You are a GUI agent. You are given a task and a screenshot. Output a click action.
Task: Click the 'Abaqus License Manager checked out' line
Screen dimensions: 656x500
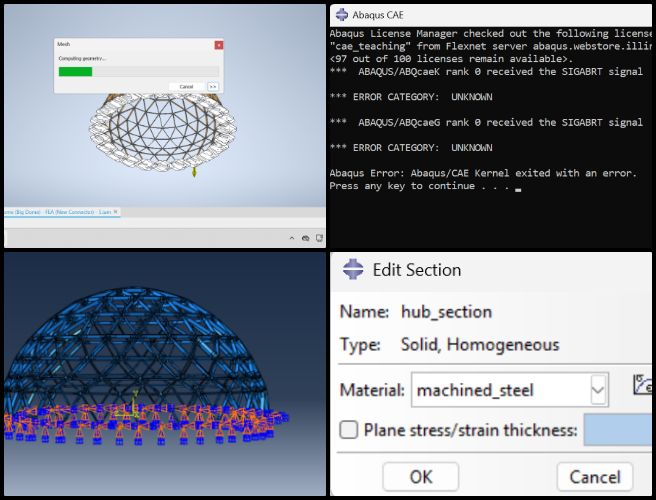click(491, 33)
